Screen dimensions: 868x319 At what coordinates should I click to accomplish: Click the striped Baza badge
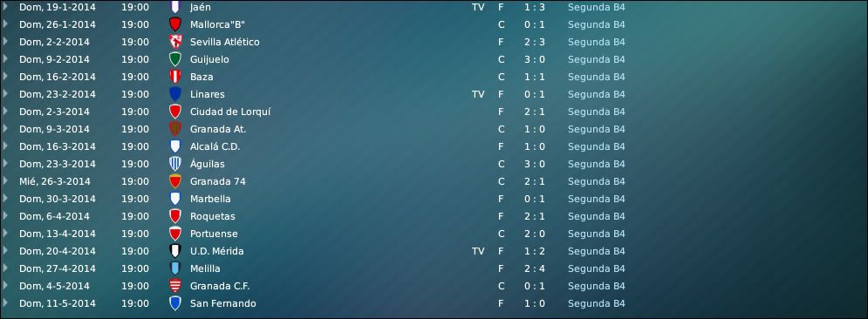click(175, 77)
